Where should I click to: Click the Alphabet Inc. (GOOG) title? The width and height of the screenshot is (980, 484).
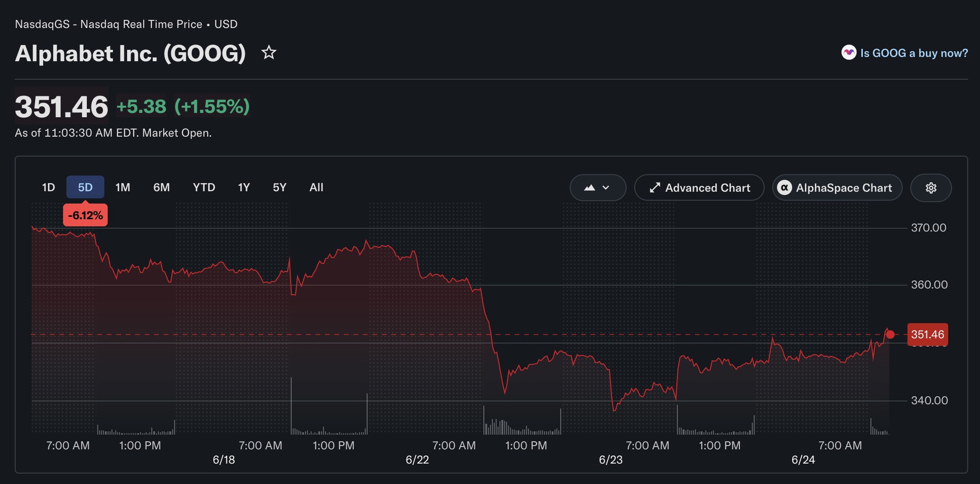pos(130,53)
